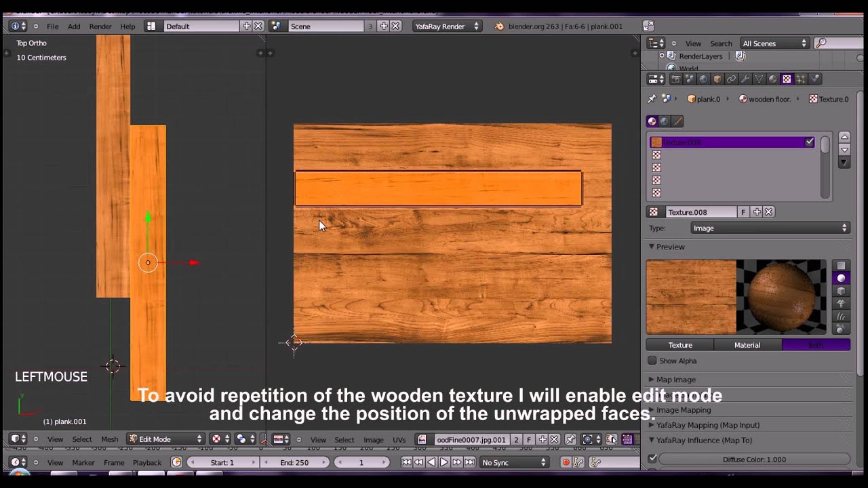Enable the Show Alpha checkbox

(x=652, y=361)
